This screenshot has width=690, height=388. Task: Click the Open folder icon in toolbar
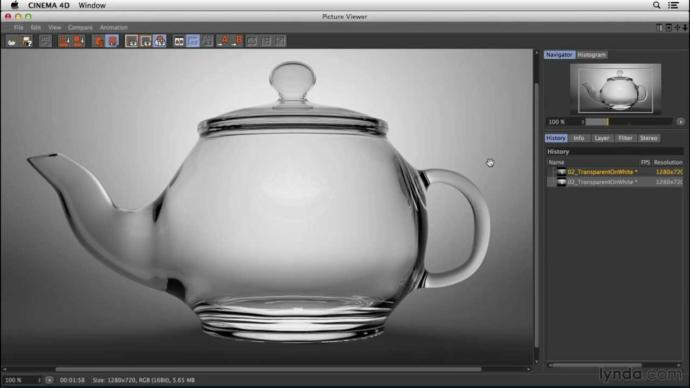pos(12,41)
